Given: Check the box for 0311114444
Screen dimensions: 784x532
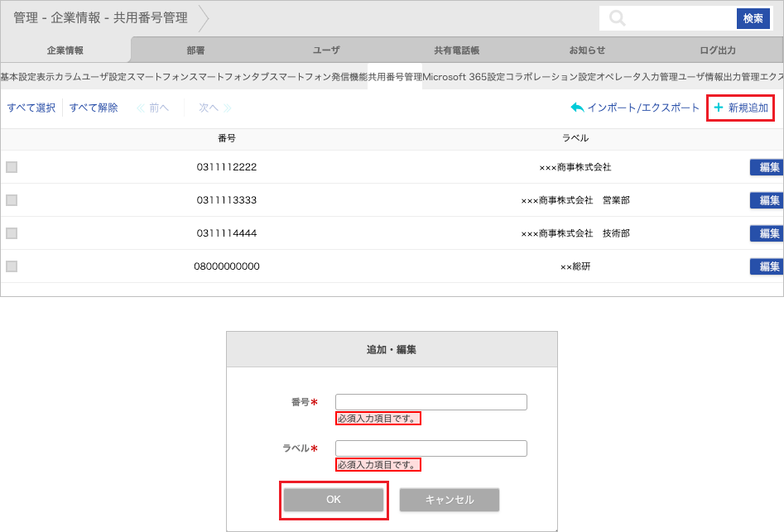Looking at the screenshot, I should pos(12,233).
